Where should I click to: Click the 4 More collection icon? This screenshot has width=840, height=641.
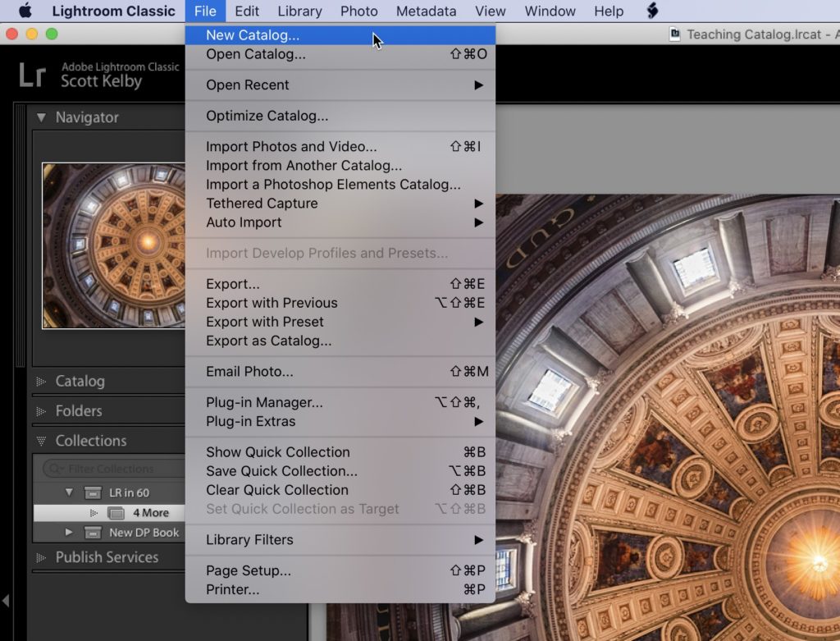click(116, 513)
